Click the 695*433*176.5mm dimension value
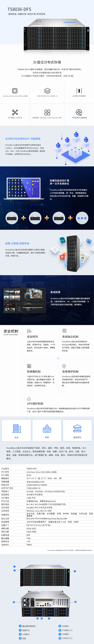 [38, 525]
